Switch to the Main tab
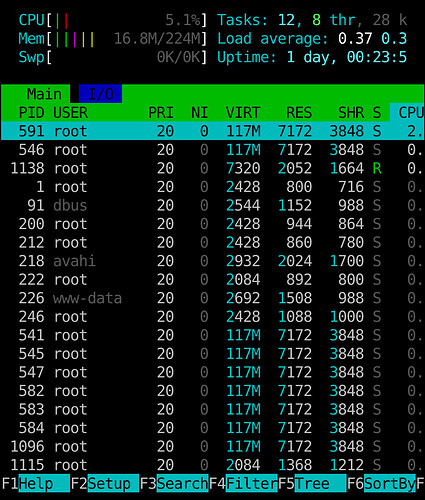Image resolution: width=425 pixels, height=500 pixels. (36, 94)
